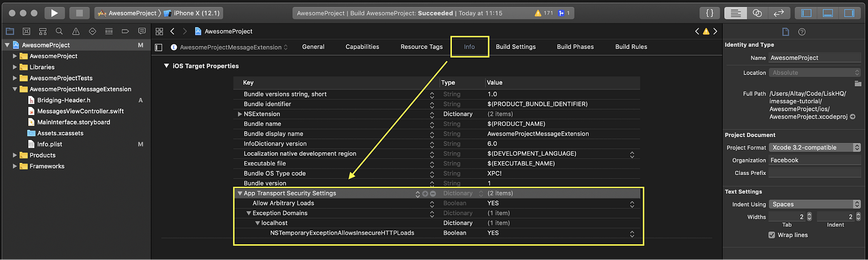Viewport: 868px width, 260px height.
Task: Expand the Libraries group
Action: click(15, 67)
